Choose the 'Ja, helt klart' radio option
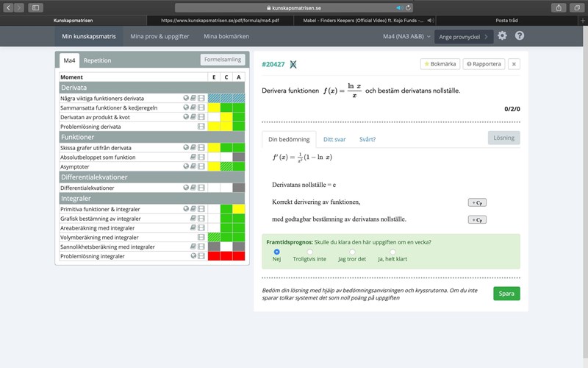Screen dimensions: 588x368 pyautogui.click(x=394, y=252)
